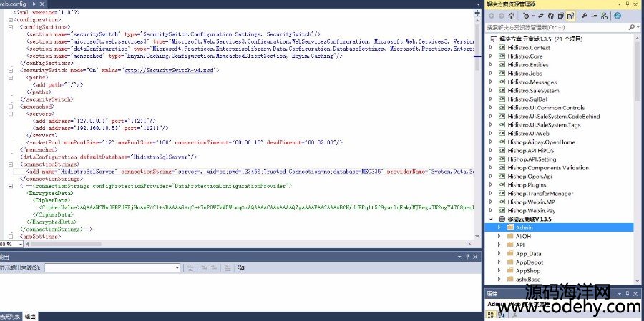
Task: Collapse the 移动云商城V3.3.5 web project
Action: 490,219
